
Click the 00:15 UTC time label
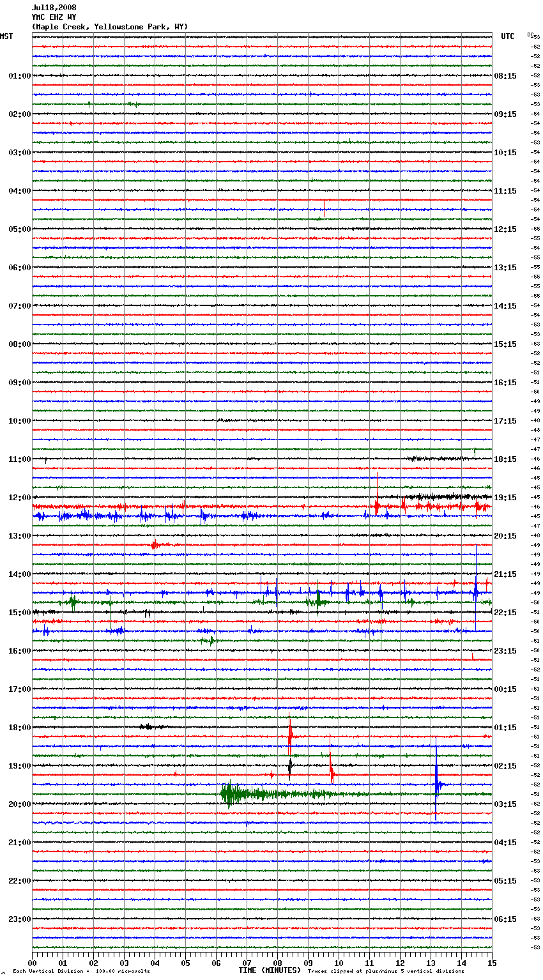pos(505,689)
